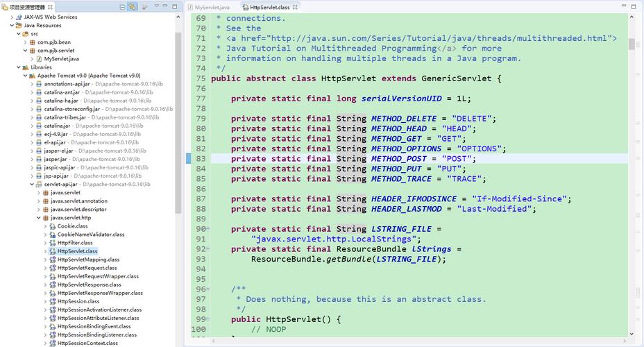Fold the code block at line 92
Viewport: 644px width, 347px height.
(208, 249)
